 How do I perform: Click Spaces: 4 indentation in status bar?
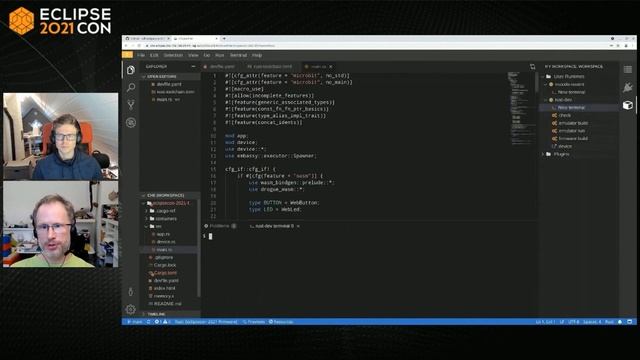tap(592, 322)
